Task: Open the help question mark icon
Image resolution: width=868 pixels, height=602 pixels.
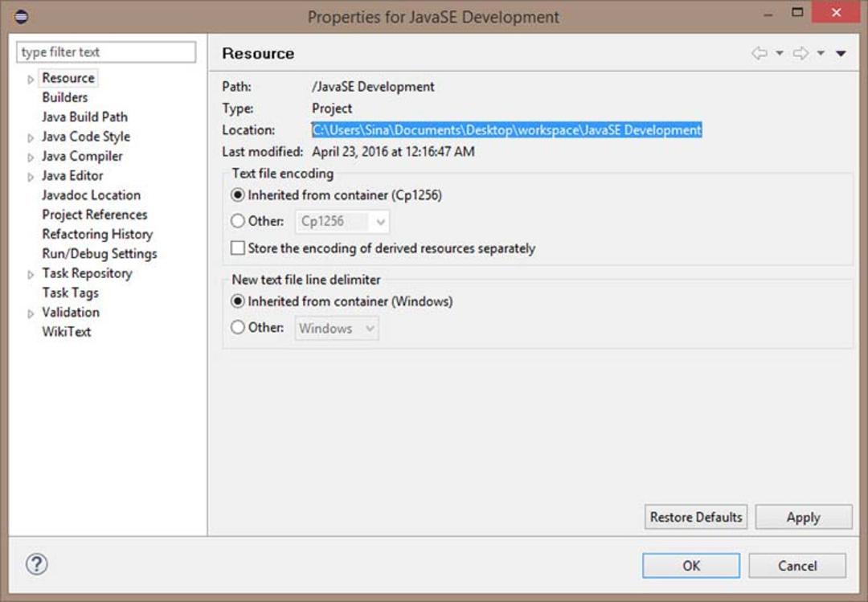Action: [36, 564]
